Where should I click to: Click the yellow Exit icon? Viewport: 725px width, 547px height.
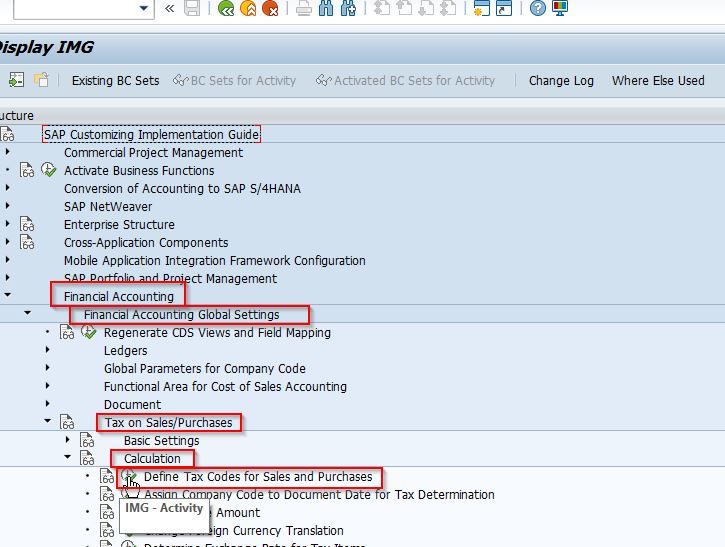click(x=248, y=8)
